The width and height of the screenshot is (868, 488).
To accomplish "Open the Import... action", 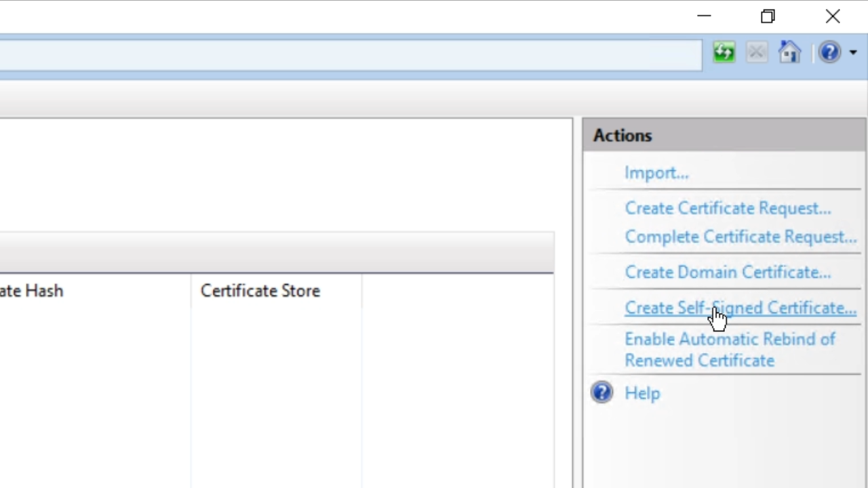I will [x=656, y=173].
